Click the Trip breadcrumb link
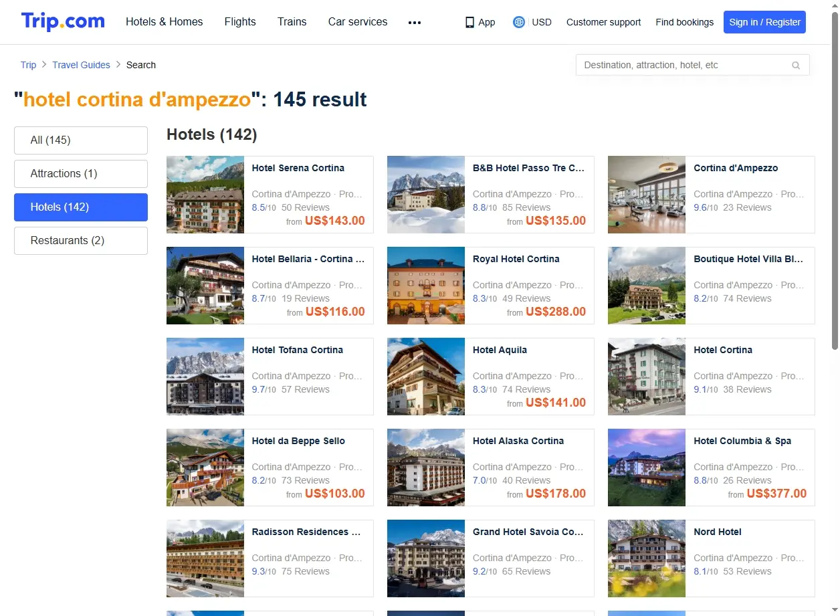 [29, 65]
